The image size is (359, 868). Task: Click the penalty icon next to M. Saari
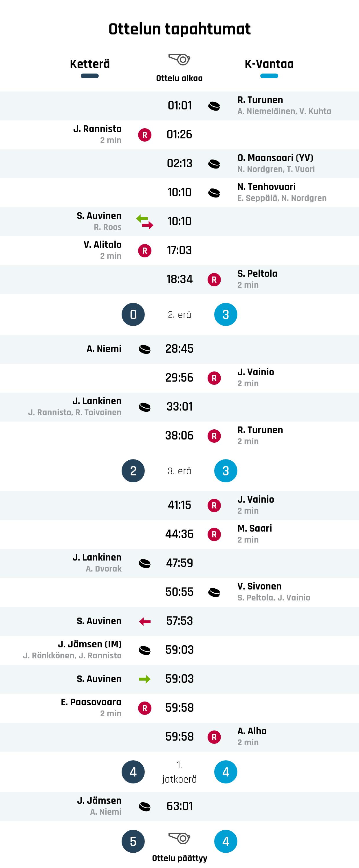(x=214, y=535)
